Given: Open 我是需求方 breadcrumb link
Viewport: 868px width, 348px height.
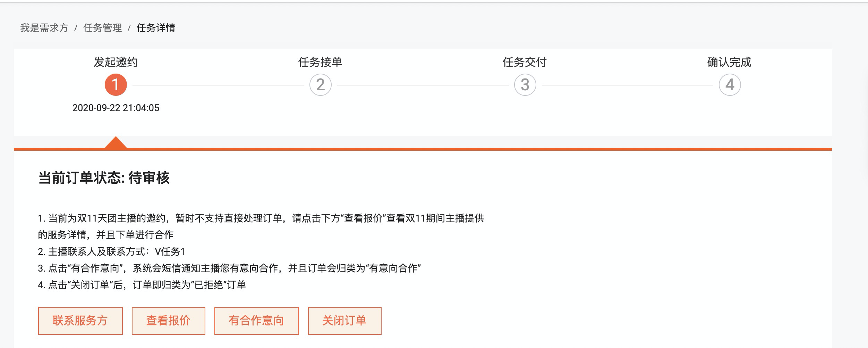Looking at the screenshot, I should click(x=44, y=28).
